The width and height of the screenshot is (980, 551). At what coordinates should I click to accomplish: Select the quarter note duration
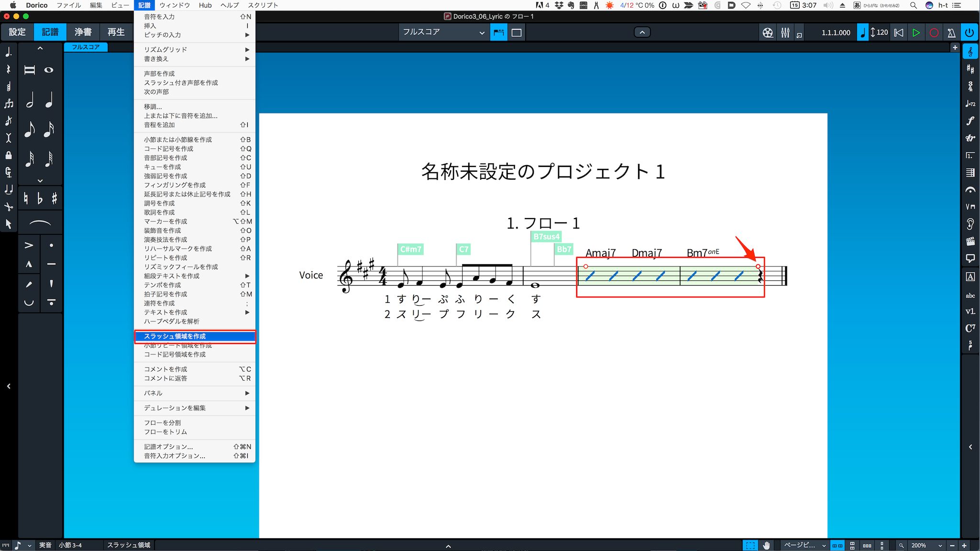point(49,100)
